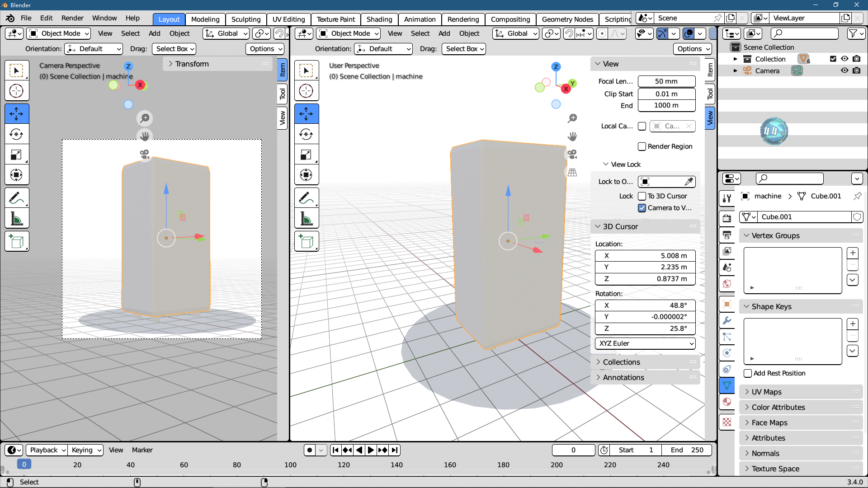Open the XYZ Euler rotation mode dropdown
This screenshot has width=868, height=488.
[x=646, y=343]
